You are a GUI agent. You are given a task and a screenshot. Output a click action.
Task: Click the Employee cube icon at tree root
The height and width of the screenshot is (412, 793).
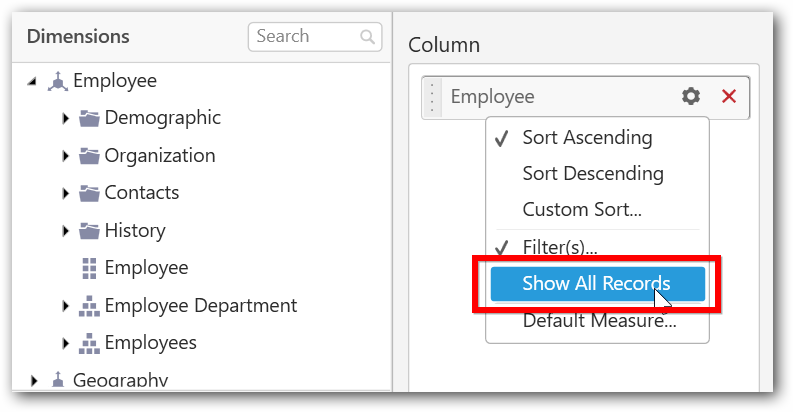[58, 81]
